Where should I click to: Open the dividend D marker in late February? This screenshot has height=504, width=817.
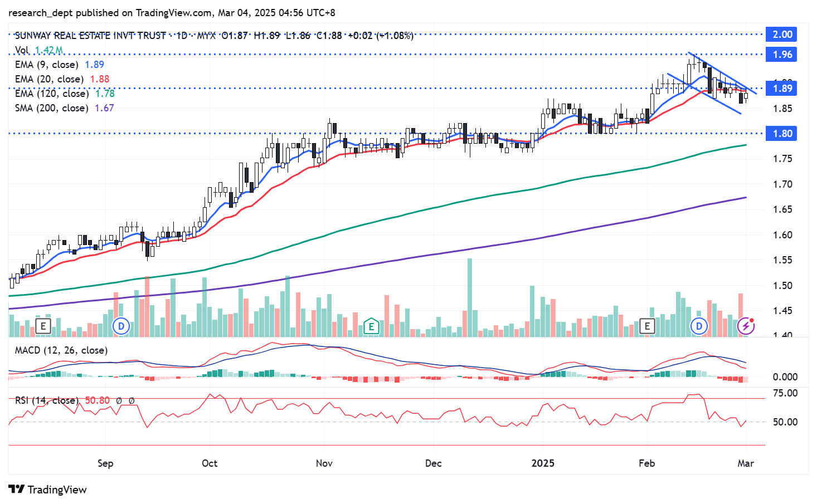pyautogui.click(x=699, y=326)
